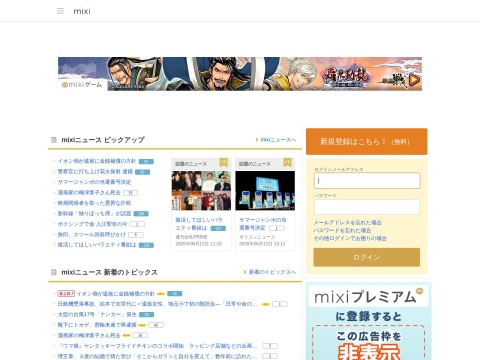Open headline ボクシングで金 入江聖奈の今

pyautogui.click(x=92, y=224)
